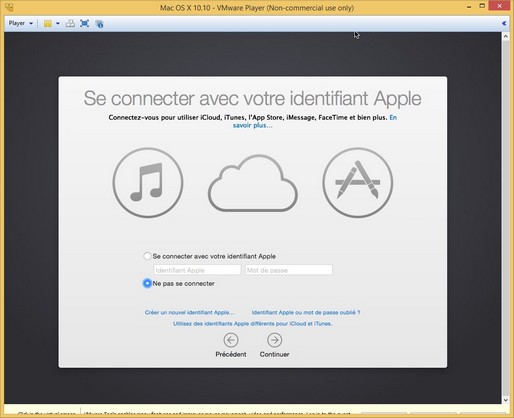Click the iCloud cloud icon
514x418 pixels.
pyautogui.click(x=253, y=183)
